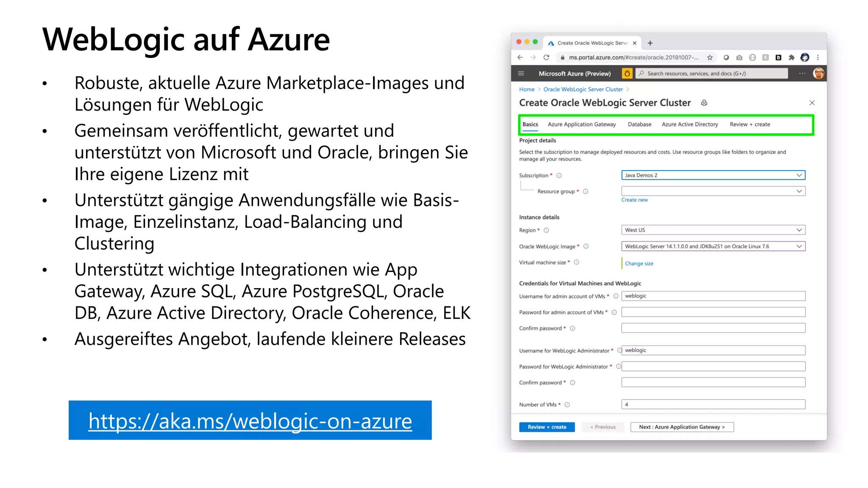Click the browser forward arrow

(533, 57)
